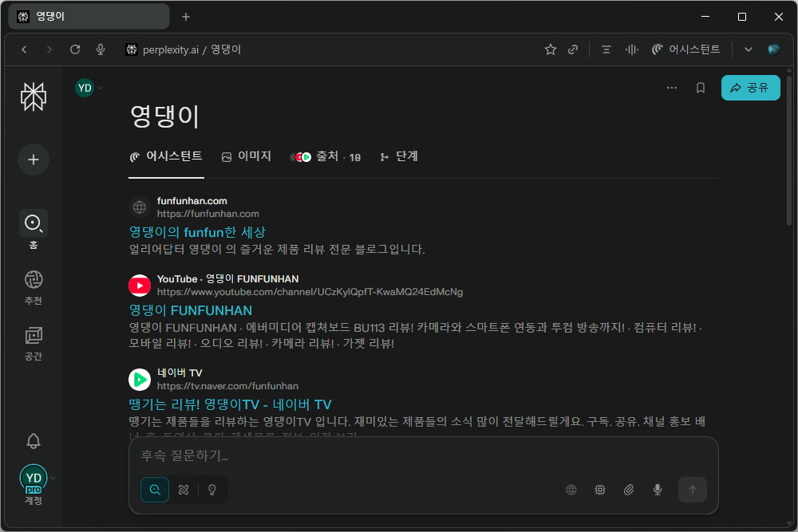Attach a file with the paperclip icon
This screenshot has height=532, width=798.
tap(629, 489)
